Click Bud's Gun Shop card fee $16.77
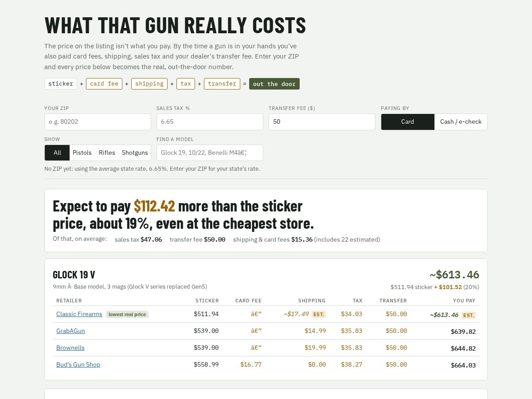The image size is (532, 399). pos(251,364)
